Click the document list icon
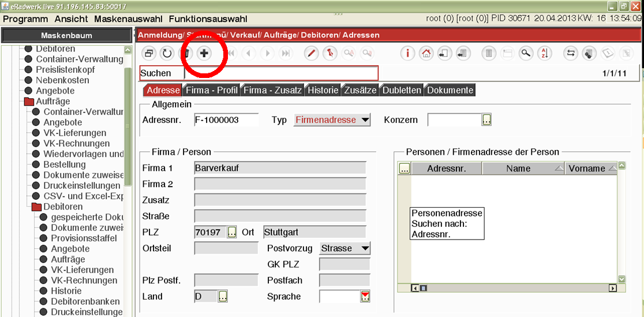The height and width of the screenshot is (317, 644). (489, 53)
